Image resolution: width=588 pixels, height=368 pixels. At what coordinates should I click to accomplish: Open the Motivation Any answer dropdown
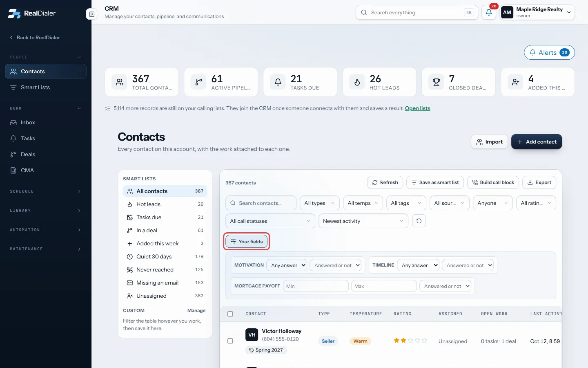point(287,265)
